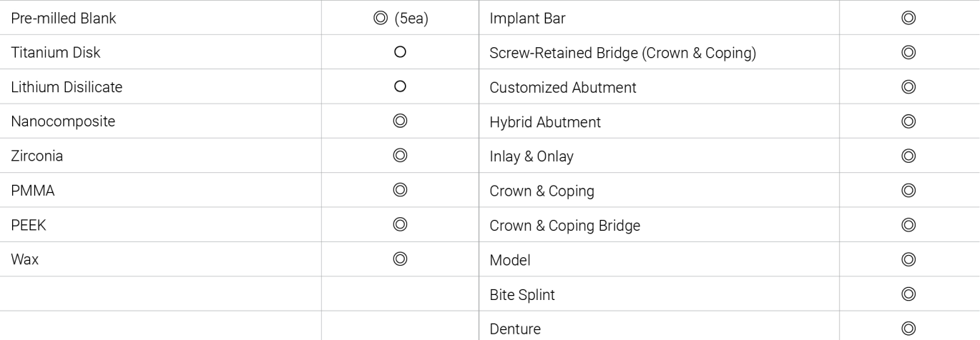Click the single-circle icon beside Lithium Disilicate

click(x=400, y=86)
